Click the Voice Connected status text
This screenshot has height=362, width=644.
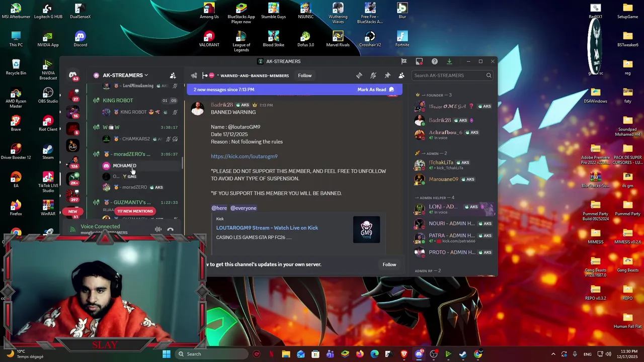100,226
